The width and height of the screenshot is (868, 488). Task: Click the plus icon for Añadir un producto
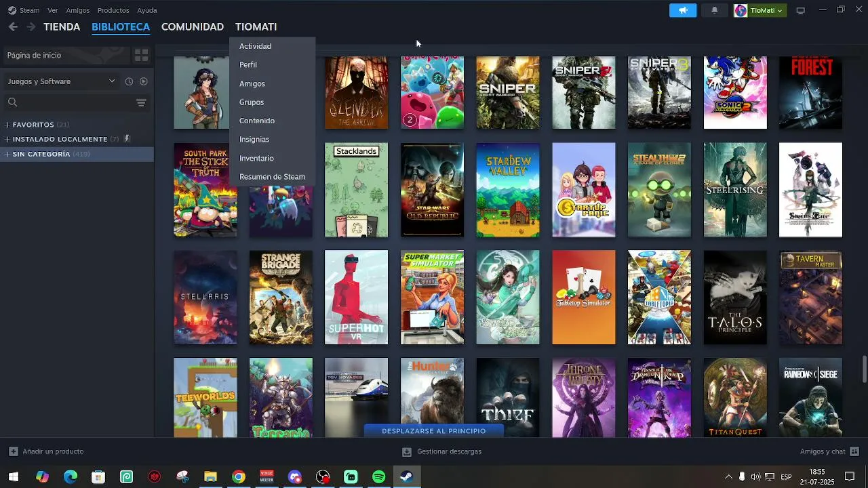click(14, 451)
